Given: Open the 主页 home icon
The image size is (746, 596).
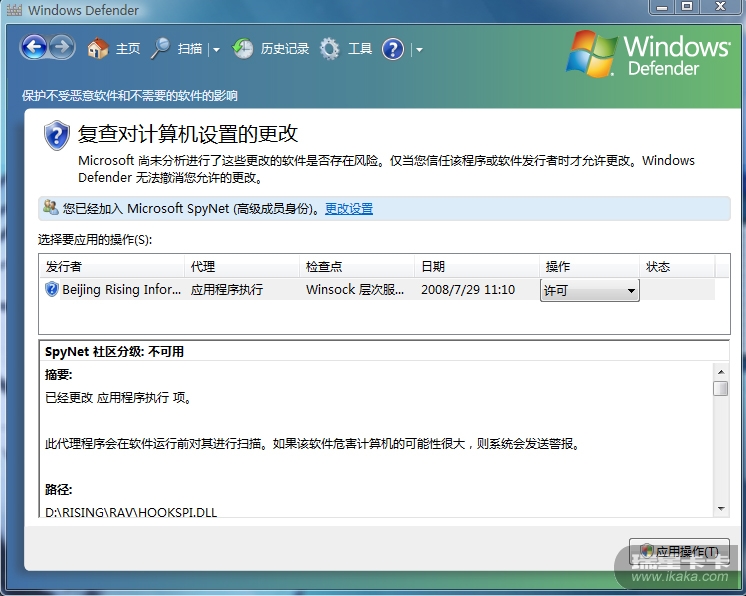Looking at the screenshot, I should pyautogui.click(x=98, y=49).
